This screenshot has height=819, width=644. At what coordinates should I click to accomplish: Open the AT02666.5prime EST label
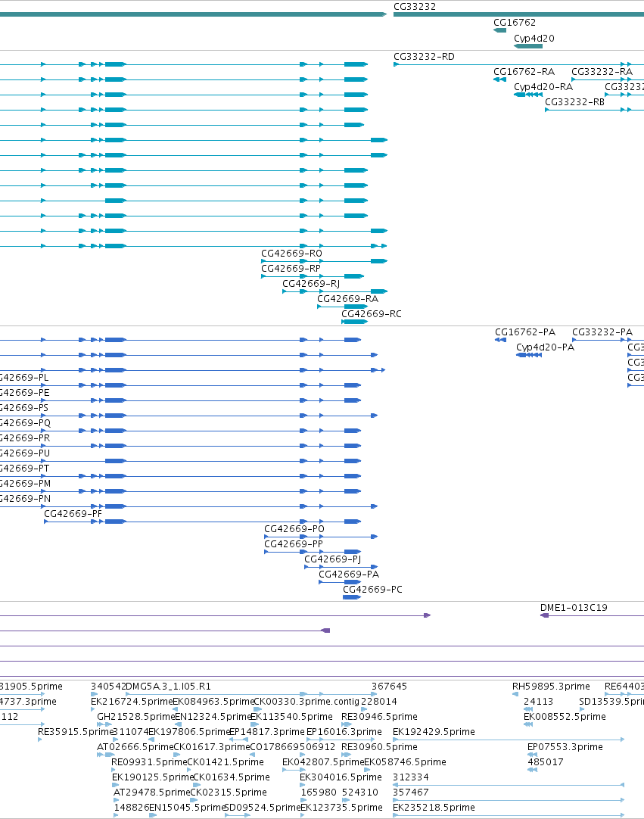click(x=135, y=747)
